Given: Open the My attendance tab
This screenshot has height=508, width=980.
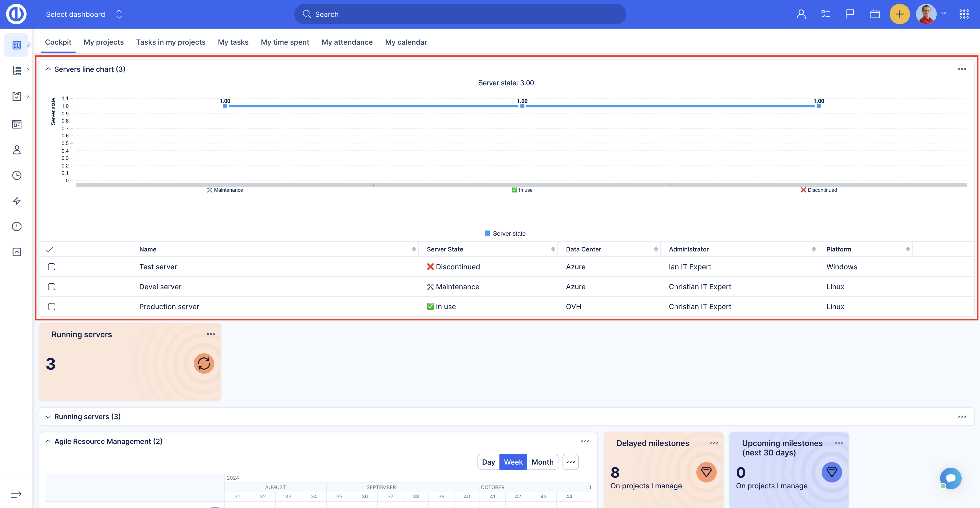Looking at the screenshot, I should point(347,42).
